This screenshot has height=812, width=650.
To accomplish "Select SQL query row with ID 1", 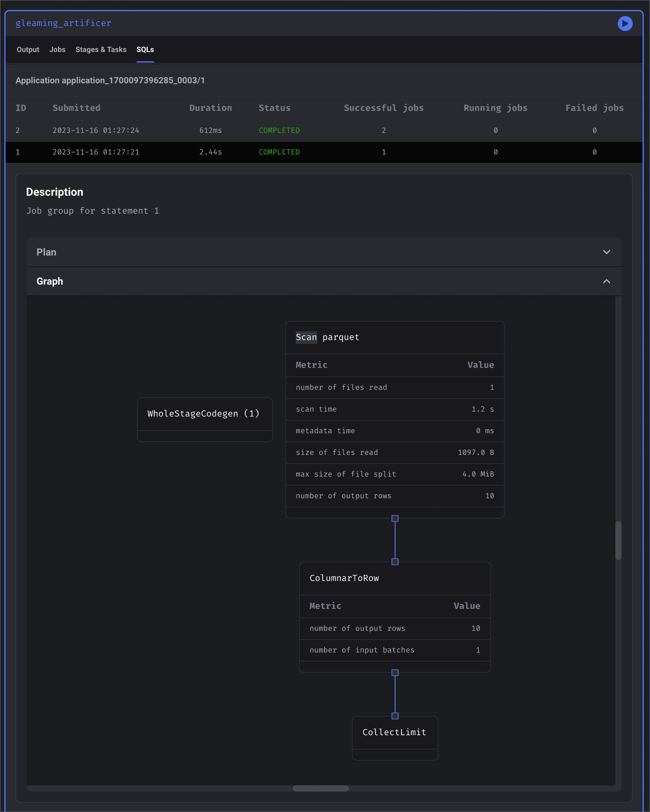I will pyautogui.click(x=324, y=152).
